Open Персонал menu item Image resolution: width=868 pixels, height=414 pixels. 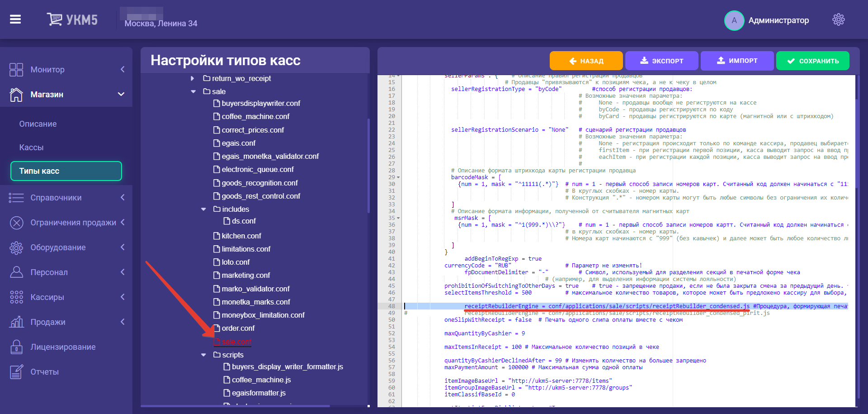(49, 272)
